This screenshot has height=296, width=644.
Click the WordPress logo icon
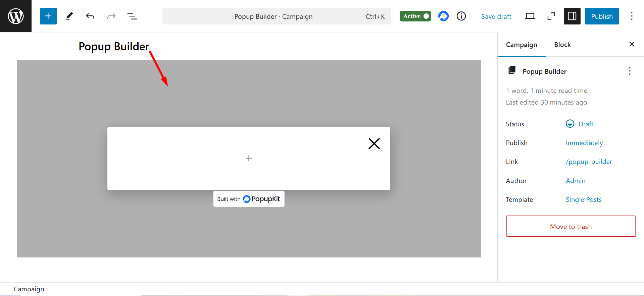pos(16,16)
